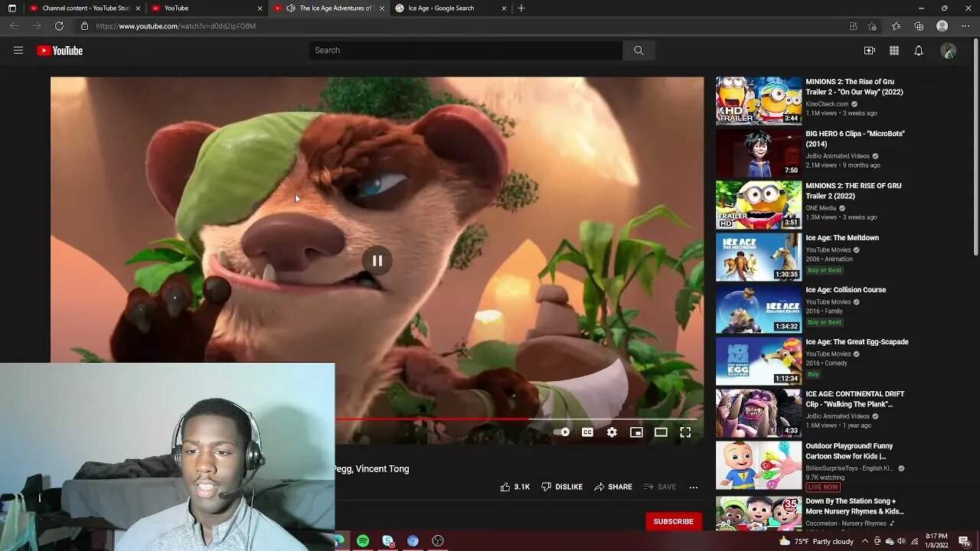Toggle the autoplay switch in the player
980x551 pixels.
click(561, 432)
